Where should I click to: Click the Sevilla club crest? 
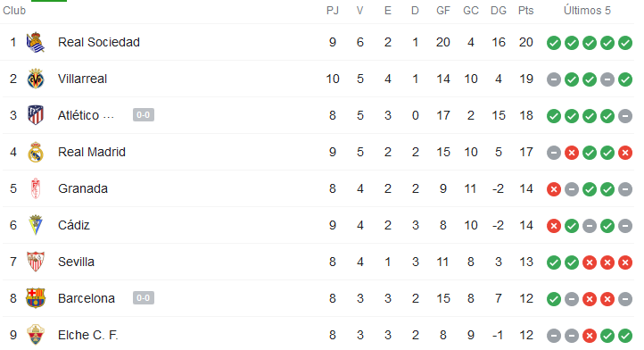pyautogui.click(x=36, y=262)
